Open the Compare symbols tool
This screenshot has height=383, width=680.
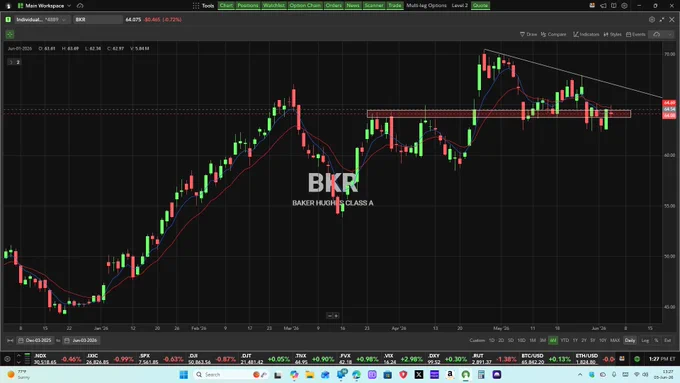tap(553, 34)
